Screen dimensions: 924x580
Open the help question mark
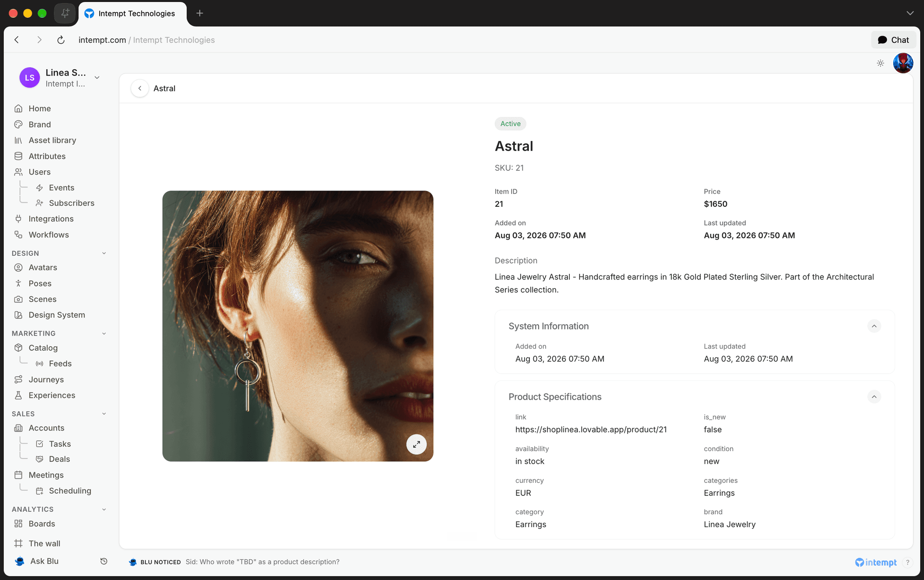click(x=907, y=562)
